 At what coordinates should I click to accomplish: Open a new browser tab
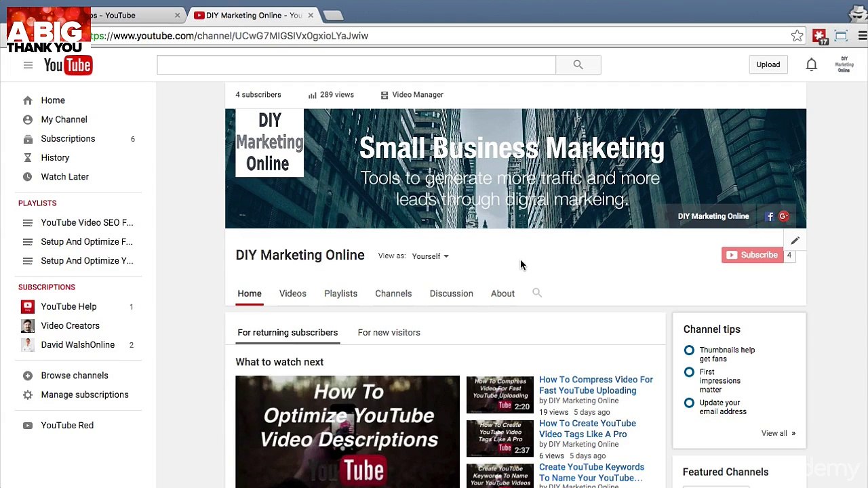[332, 15]
